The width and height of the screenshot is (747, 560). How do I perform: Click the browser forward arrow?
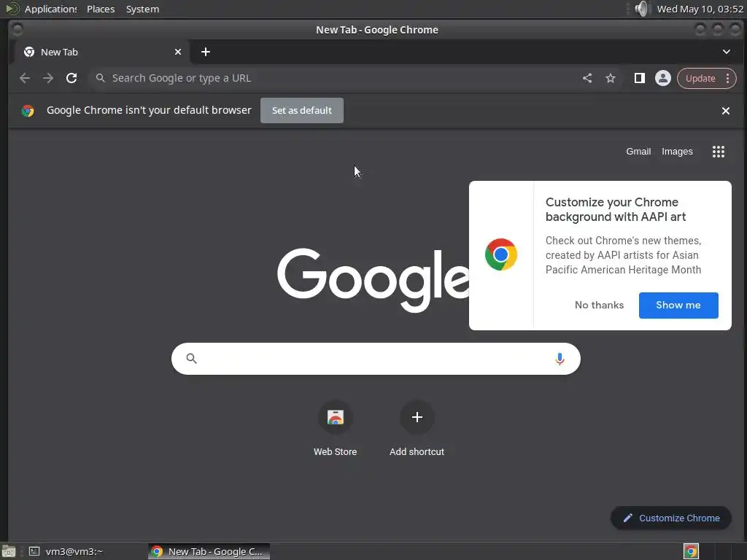[48, 78]
